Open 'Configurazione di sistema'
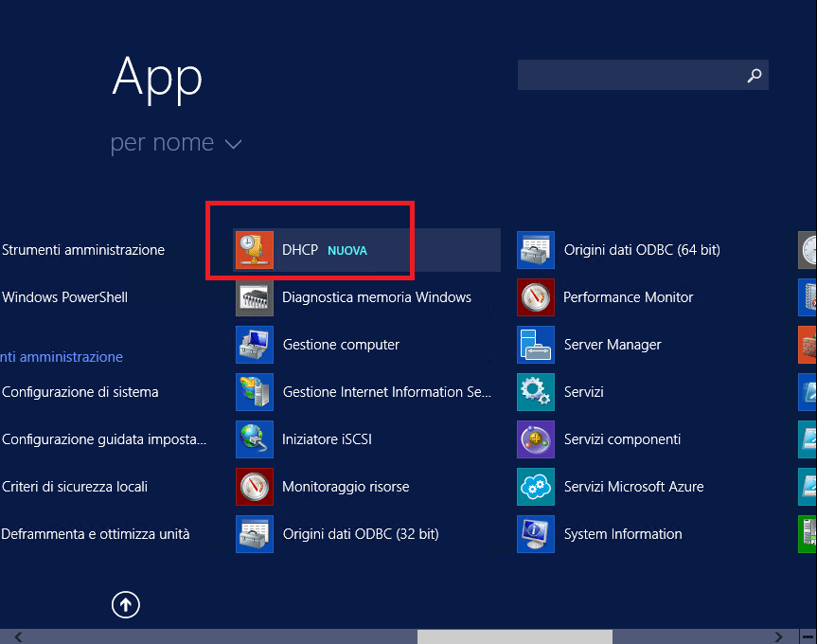Image resolution: width=817 pixels, height=644 pixels. click(x=80, y=392)
